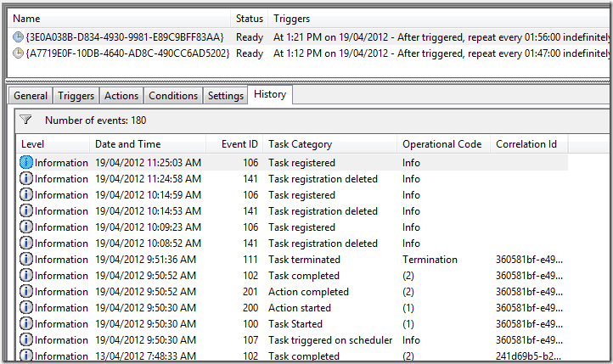The height and width of the screenshot is (364, 613).
Task: Sort task list by Status column
Action: coord(249,18)
